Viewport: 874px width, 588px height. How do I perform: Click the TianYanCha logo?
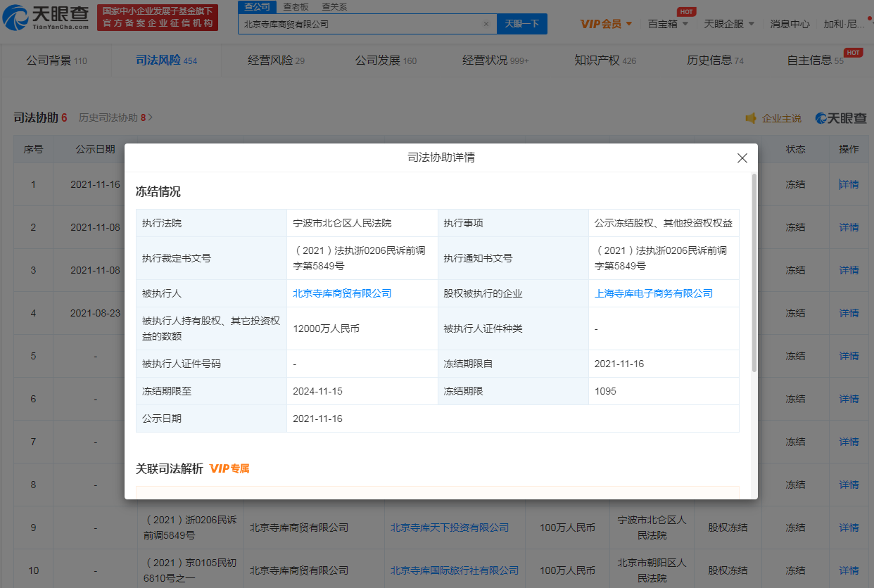(x=46, y=18)
